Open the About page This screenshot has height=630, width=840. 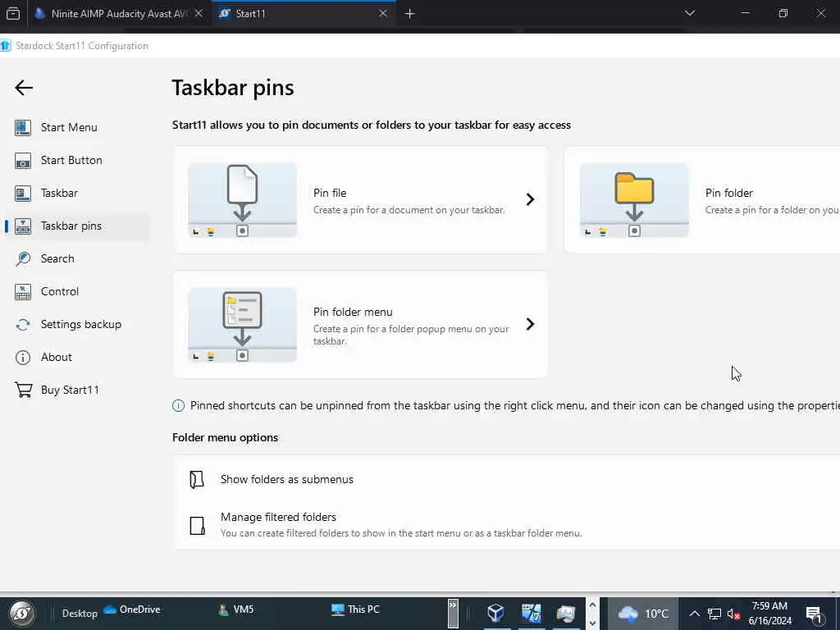[57, 357]
